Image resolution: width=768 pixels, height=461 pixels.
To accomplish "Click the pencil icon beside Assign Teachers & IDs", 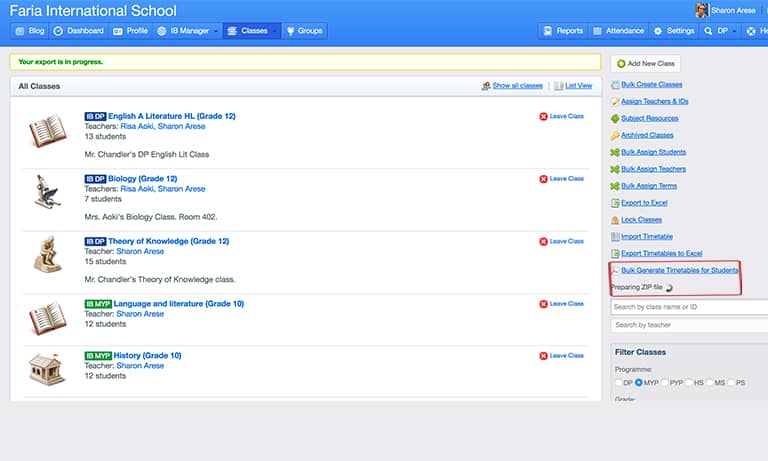I will coord(615,101).
